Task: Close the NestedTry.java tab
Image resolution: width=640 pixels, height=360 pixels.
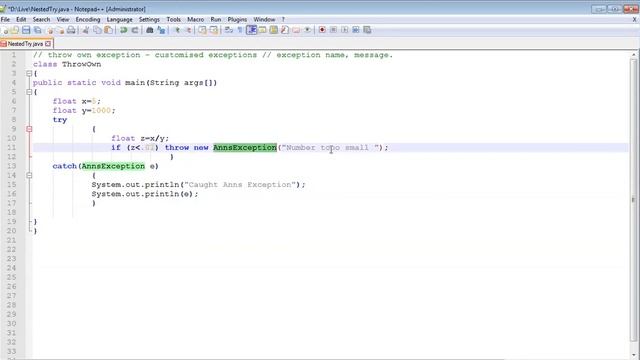Action: pyautogui.click(x=48, y=44)
